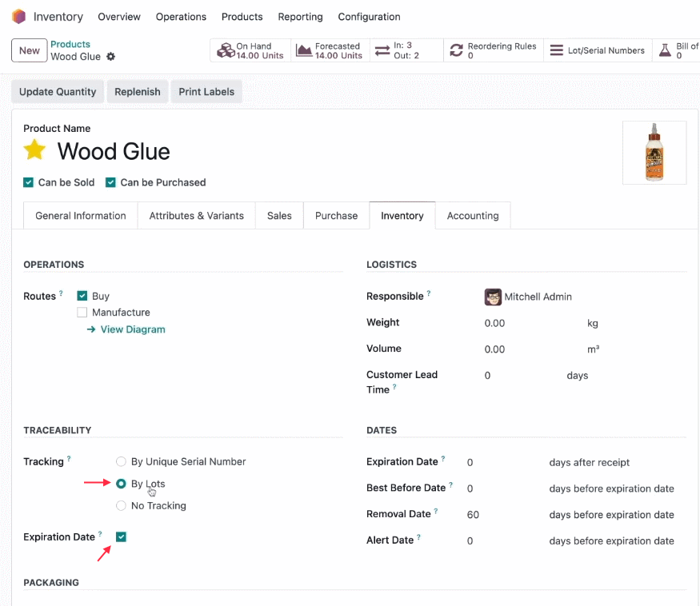Open Customer Lead Time help tooltip
700x606 pixels.
tap(394, 386)
